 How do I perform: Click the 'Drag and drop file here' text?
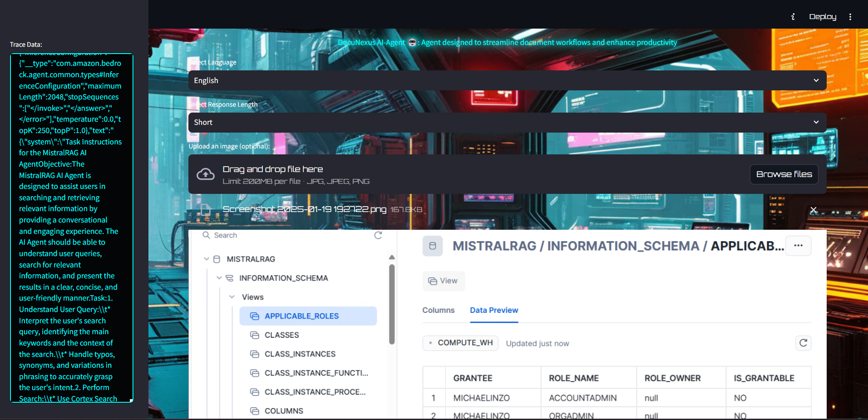(273, 169)
